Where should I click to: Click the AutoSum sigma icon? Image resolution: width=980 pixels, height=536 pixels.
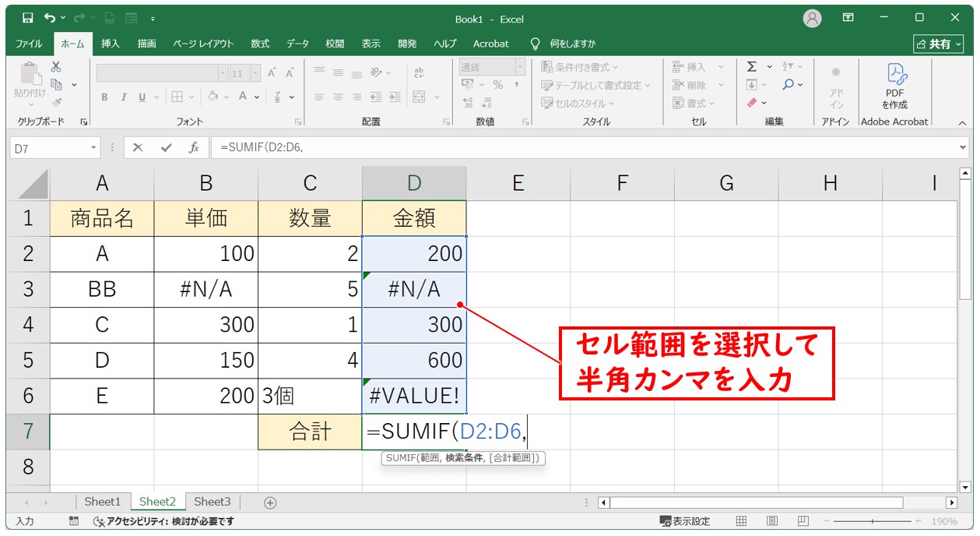pos(752,67)
